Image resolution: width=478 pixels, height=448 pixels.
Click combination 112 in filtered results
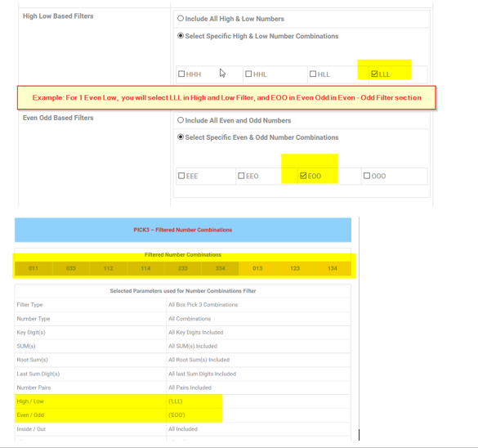108,268
